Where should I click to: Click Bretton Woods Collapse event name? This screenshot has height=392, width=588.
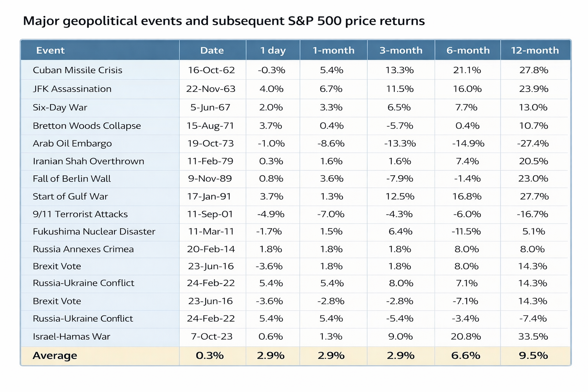[x=87, y=126]
